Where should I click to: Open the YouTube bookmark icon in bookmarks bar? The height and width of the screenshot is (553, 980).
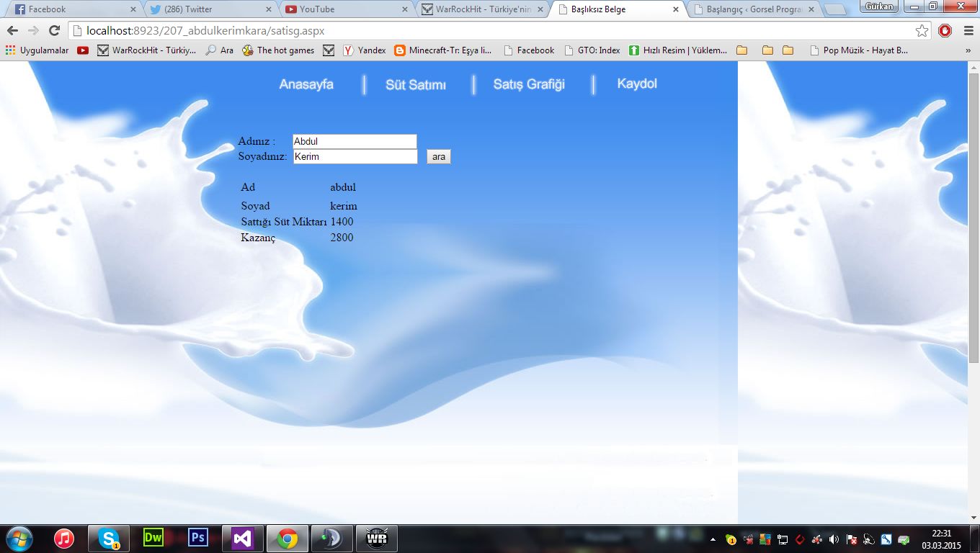83,50
